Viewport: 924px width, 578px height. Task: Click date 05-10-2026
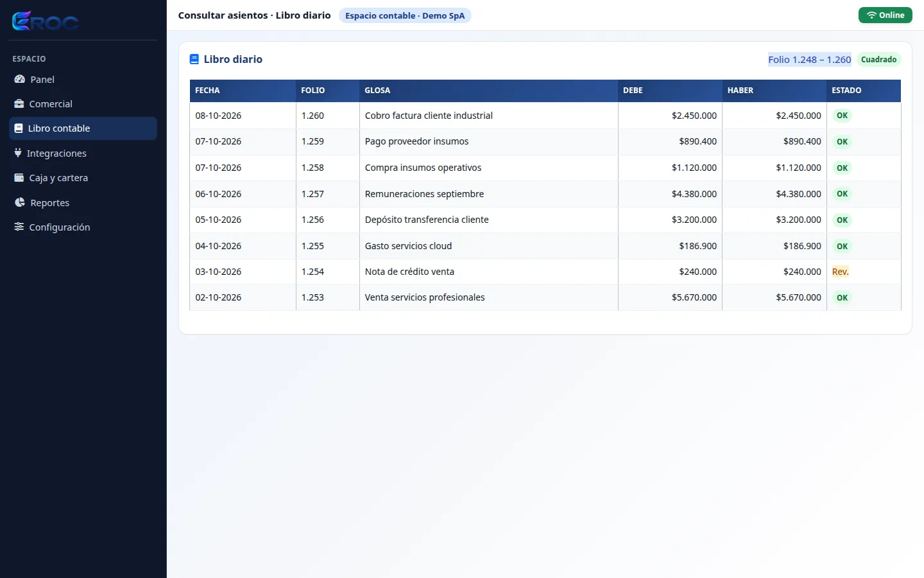[x=218, y=220]
